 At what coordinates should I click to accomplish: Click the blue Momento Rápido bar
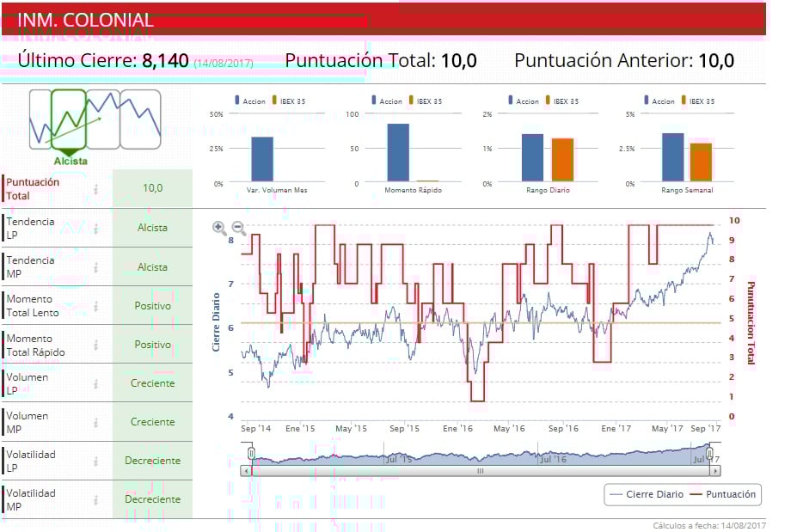398,152
